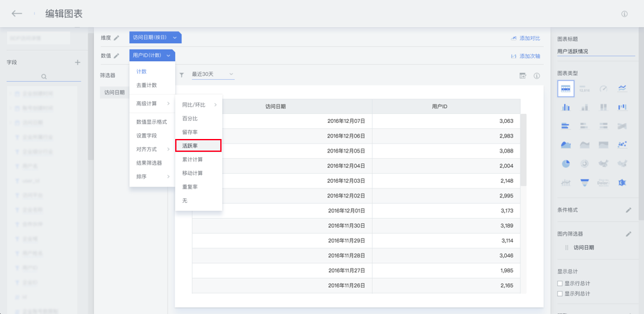Screen dimensions: 644x314
Task: Click the 图表标题 input with 用户活跃情况
Action: point(596,51)
